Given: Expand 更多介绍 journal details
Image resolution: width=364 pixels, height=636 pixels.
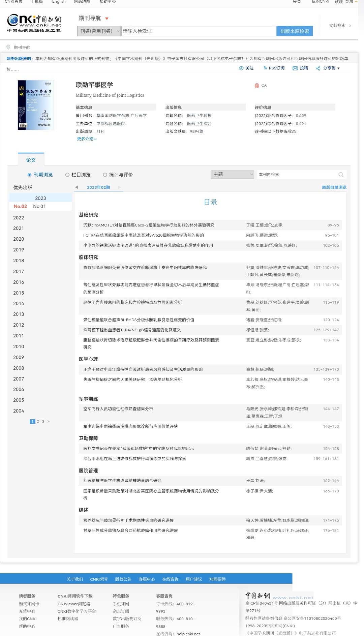Looking at the screenshot, I should tap(87, 139).
